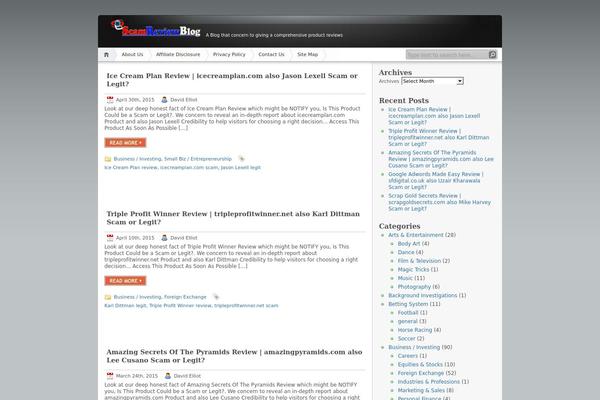600x400 pixels.
Task: Open Magic Tricks category
Action: [413, 269]
